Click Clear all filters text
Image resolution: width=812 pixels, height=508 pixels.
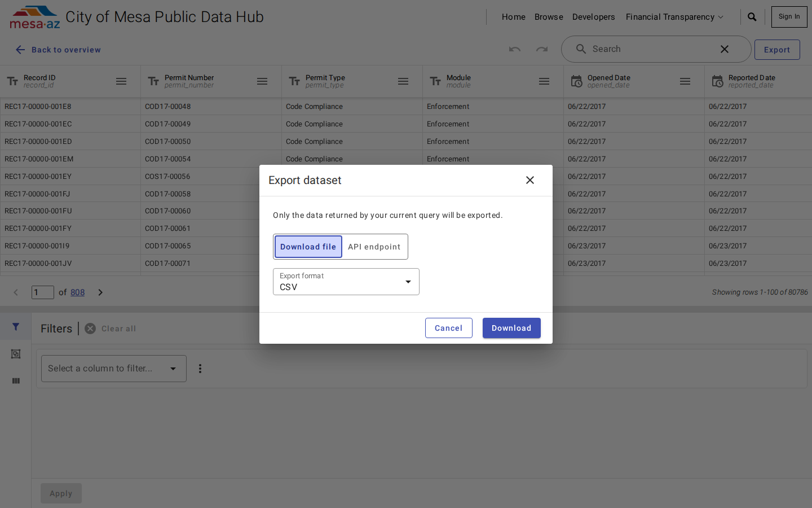[118, 329]
